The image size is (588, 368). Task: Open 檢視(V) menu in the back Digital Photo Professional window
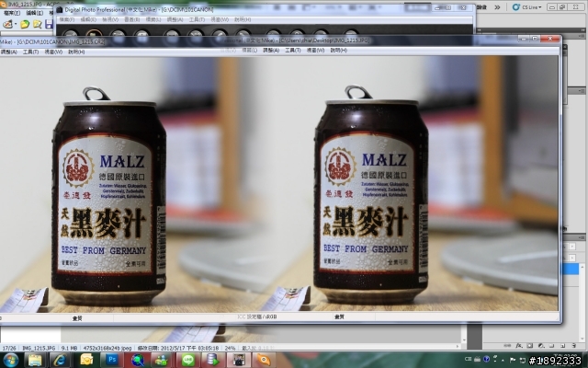[110, 19]
